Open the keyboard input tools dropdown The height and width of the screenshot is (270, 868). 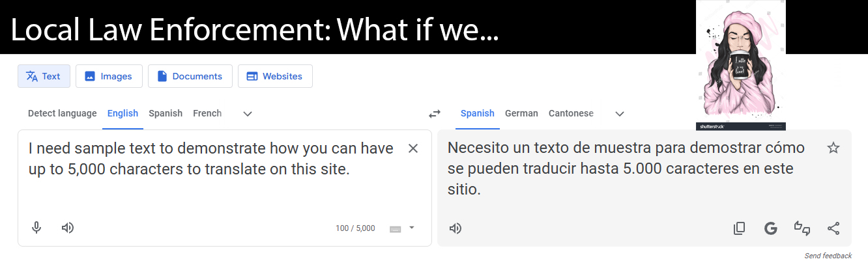[x=411, y=228]
